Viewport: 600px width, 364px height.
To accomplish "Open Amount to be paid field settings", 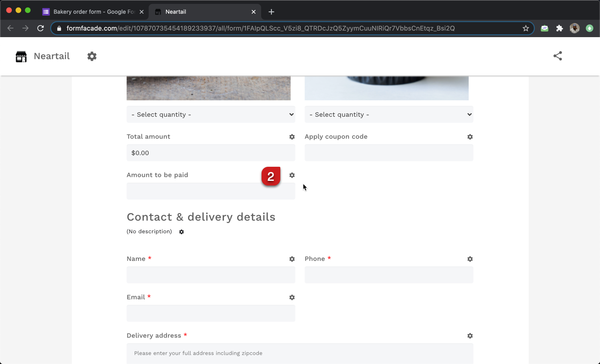I will point(292,175).
